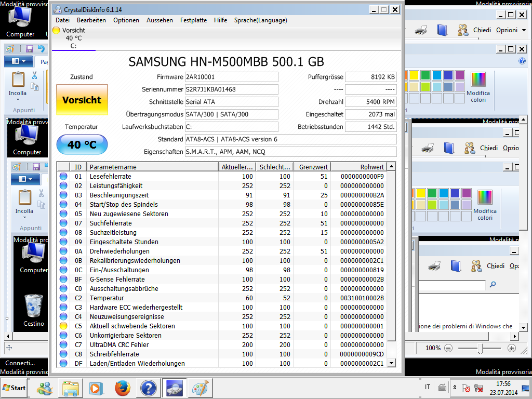Open the clock showing 17:56 23.07.2014
Viewport: 532px width, 399px height.
503,388
